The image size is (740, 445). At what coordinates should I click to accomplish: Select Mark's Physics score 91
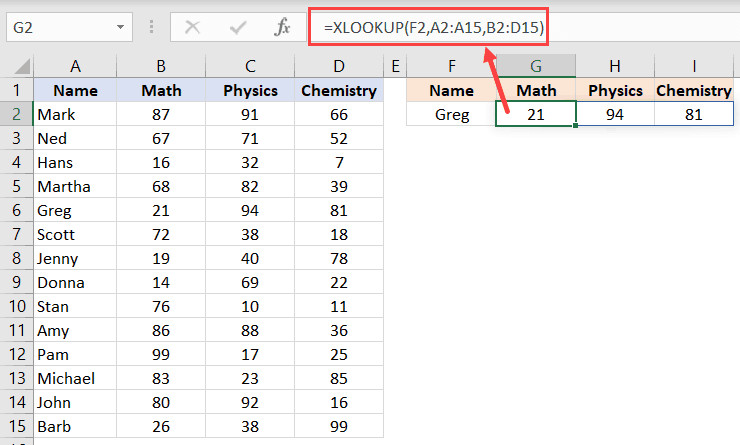(250, 114)
